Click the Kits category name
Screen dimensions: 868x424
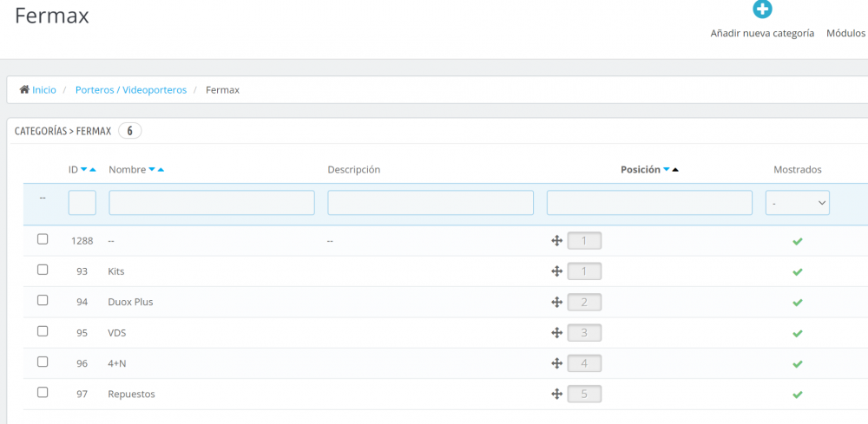coord(116,271)
